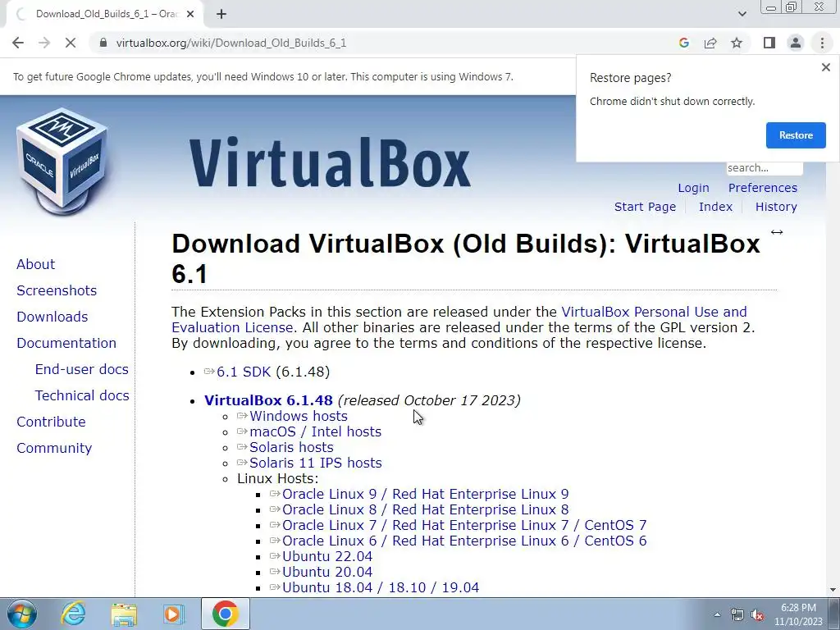The image size is (840, 630).
Task: Share this page via share icon
Action: pos(710,43)
